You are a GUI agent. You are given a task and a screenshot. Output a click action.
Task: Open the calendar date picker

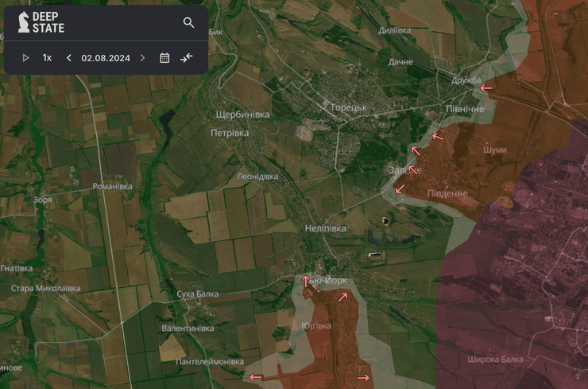(164, 58)
